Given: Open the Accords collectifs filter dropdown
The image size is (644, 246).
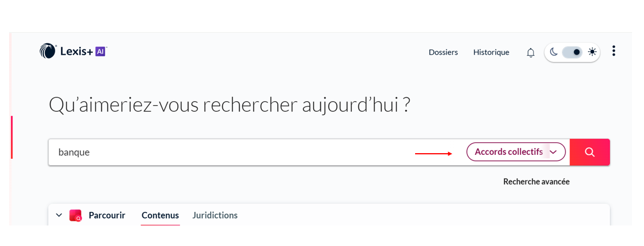Looking at the screenshot, I should click(x=508, y=152).
